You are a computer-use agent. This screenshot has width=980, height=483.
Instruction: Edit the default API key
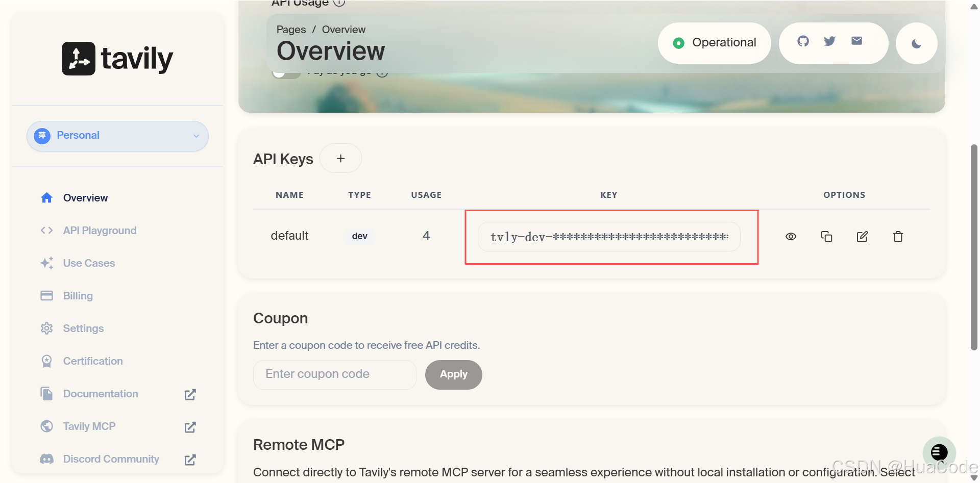click(862, 237)
